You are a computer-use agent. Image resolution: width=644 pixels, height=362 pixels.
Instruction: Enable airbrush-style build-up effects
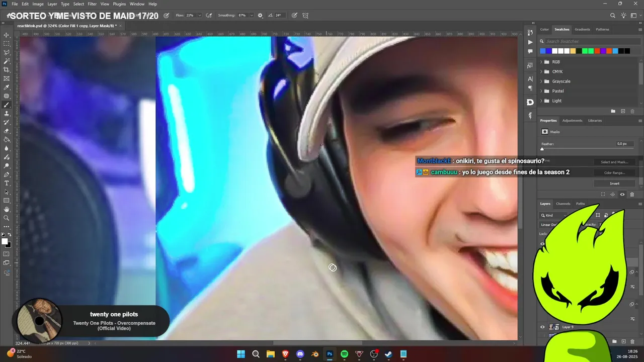pyautogui.click(x=209, y=16)
